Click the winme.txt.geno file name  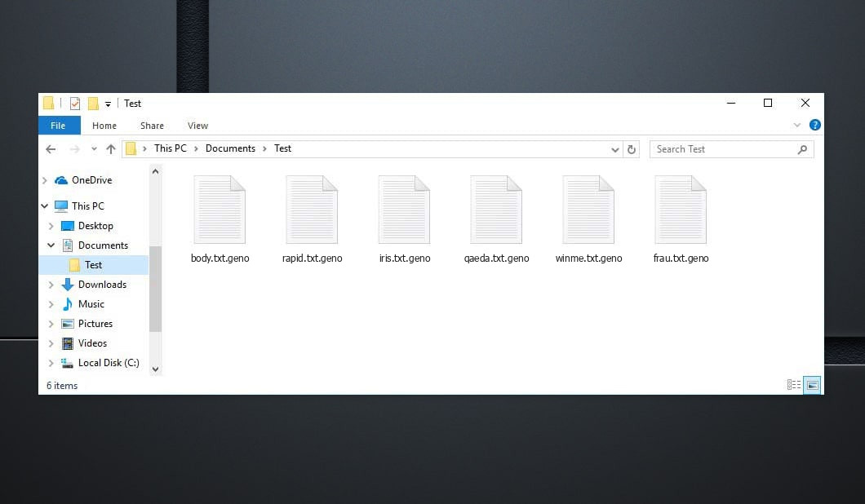click(588, 258)
